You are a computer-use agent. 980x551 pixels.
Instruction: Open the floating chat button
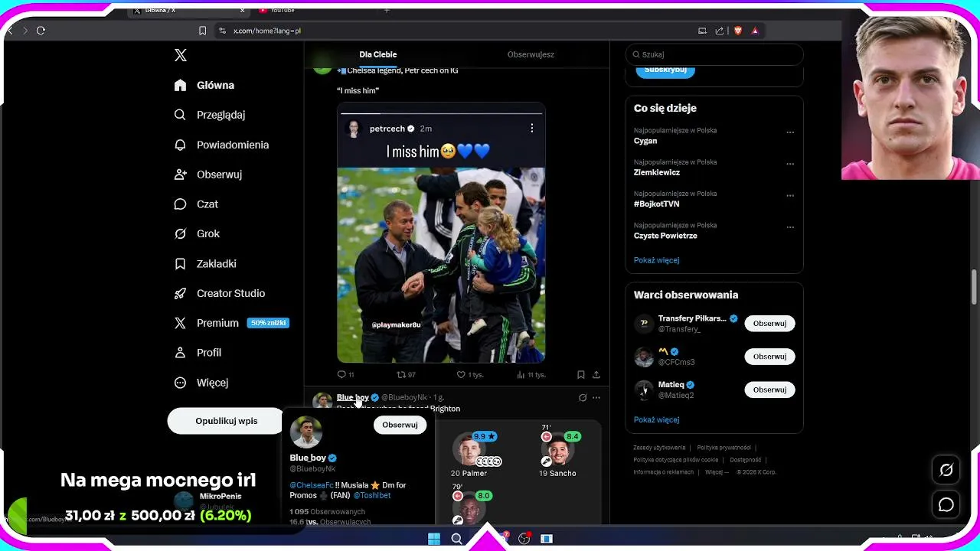[946, 505]
